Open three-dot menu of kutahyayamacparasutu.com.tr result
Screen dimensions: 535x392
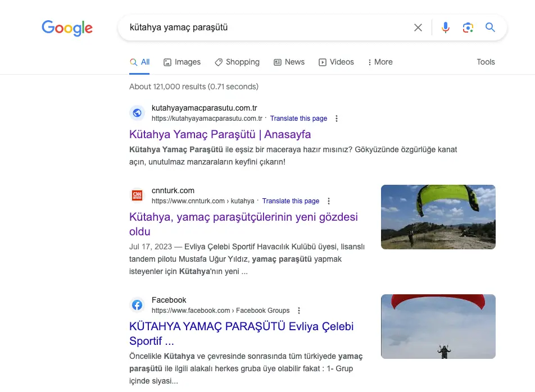[337, 118]
